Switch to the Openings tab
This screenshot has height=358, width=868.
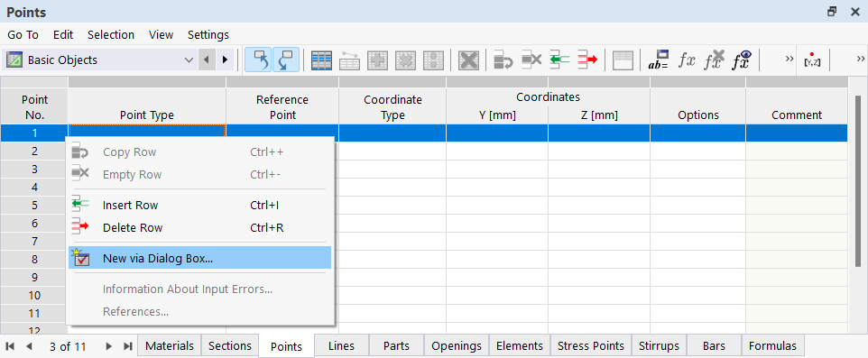point(457,346)
